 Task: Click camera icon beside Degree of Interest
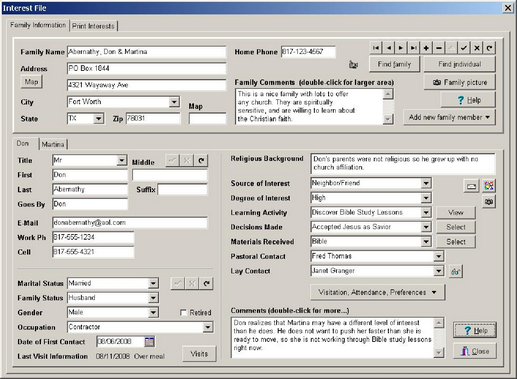coord(489,202)
